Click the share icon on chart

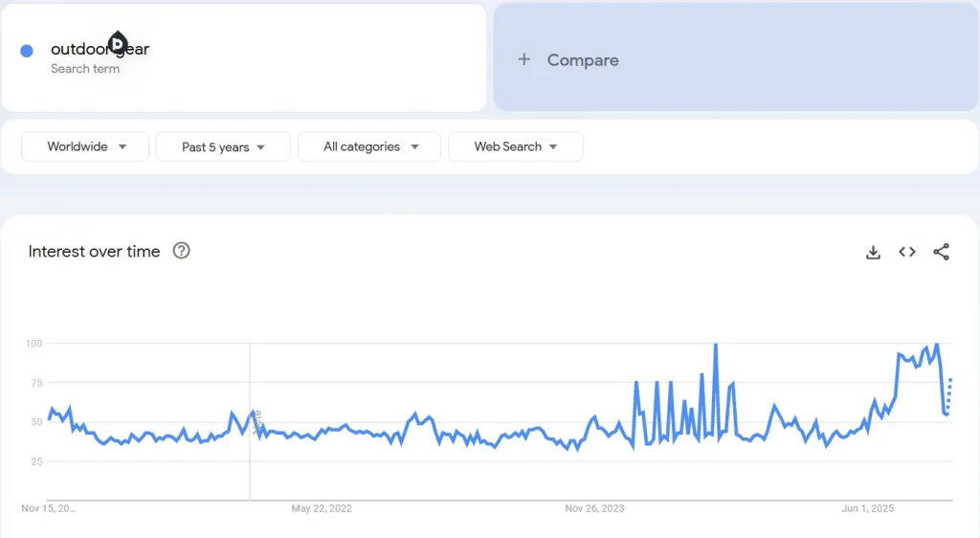pos(942,252)
